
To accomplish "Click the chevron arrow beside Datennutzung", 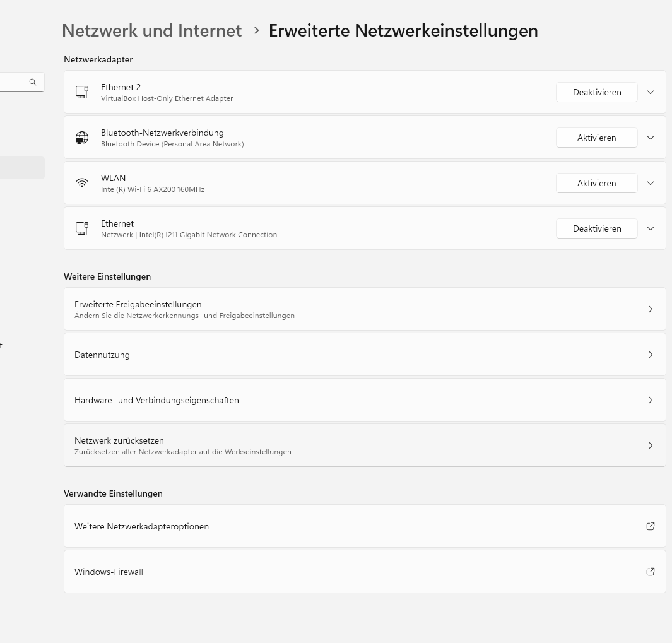I will (651, 355).
